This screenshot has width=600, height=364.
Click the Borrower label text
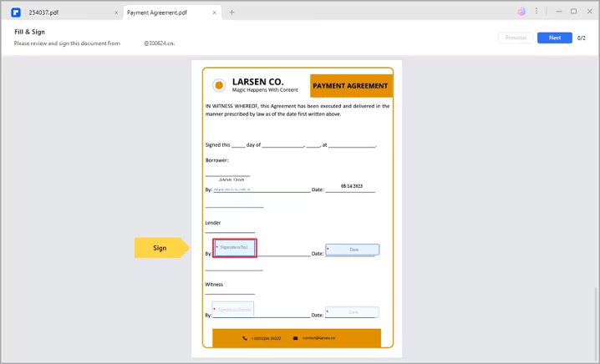tap(217, 160)
